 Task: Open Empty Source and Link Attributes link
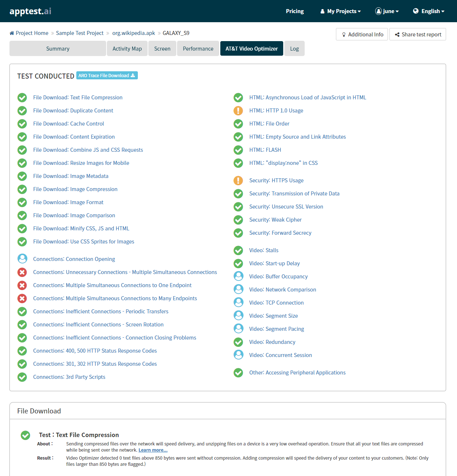297,137
